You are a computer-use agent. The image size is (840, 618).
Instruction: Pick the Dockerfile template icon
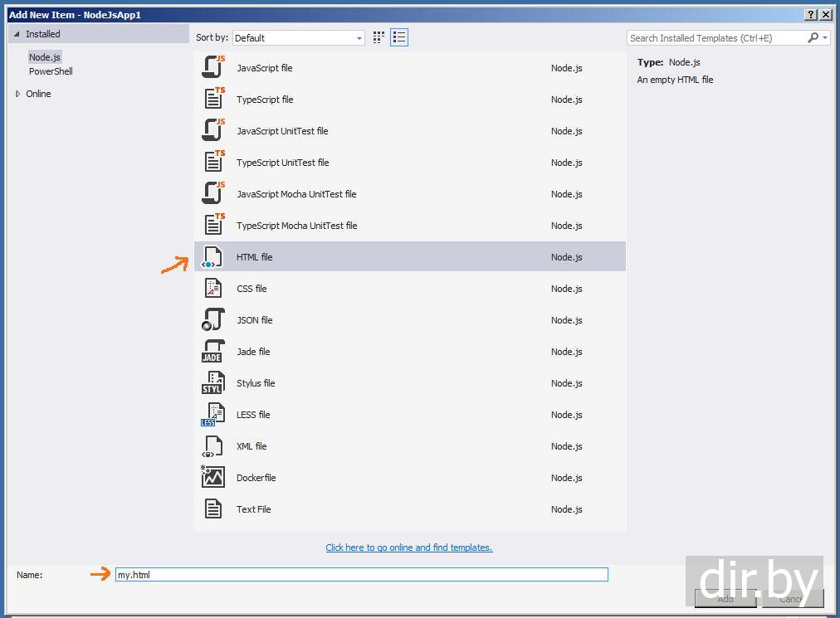point(212,477)
